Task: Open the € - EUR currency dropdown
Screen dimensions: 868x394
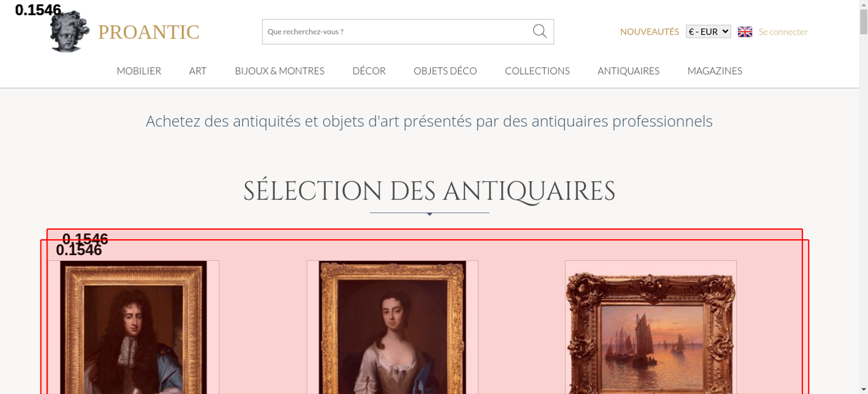Action: 708,32
